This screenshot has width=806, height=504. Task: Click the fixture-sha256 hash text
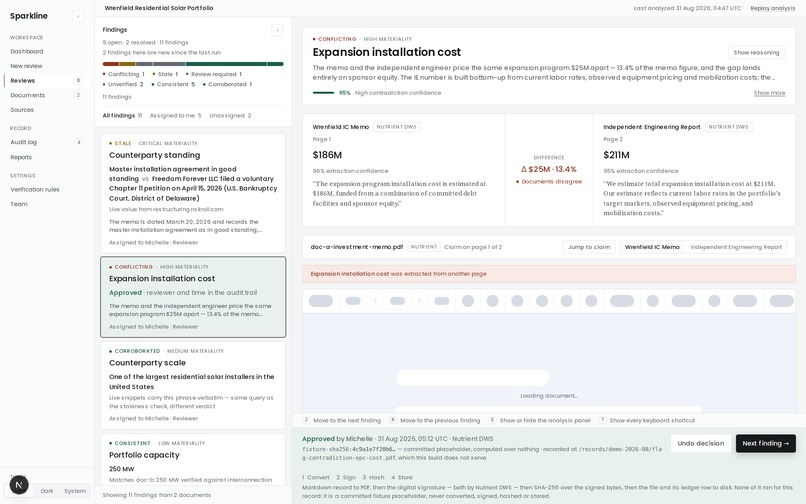pos(349,449)
